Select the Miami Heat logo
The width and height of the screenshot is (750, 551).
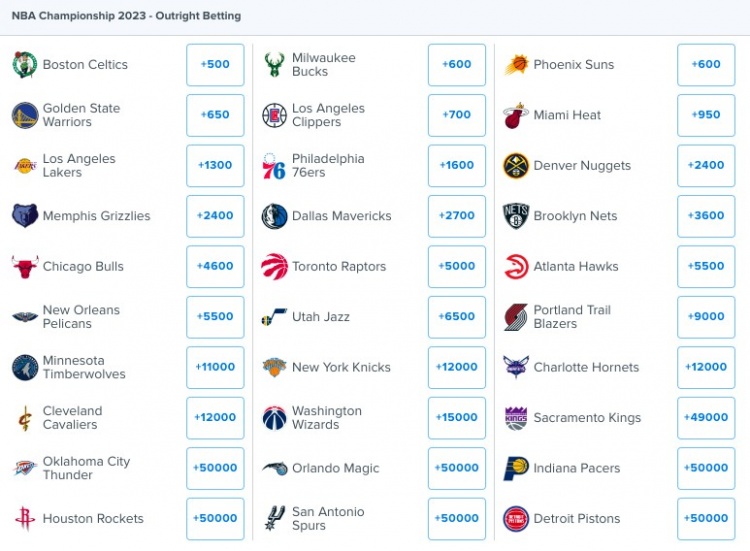[x=516, y=116]
